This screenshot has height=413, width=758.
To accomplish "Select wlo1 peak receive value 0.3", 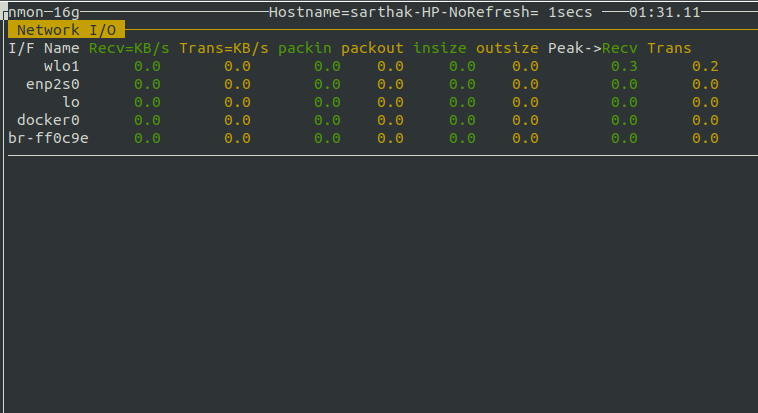I will tap(624, 66).
